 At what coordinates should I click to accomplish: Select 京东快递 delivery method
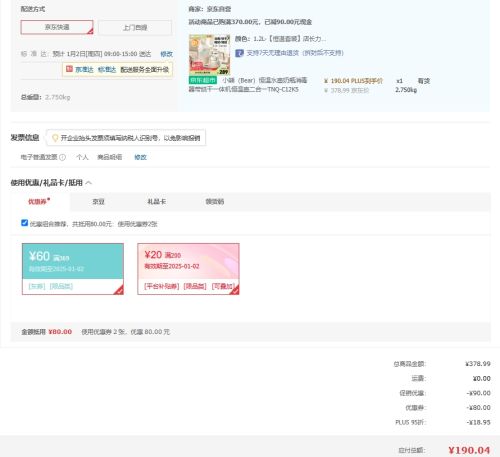coord(57,27)
